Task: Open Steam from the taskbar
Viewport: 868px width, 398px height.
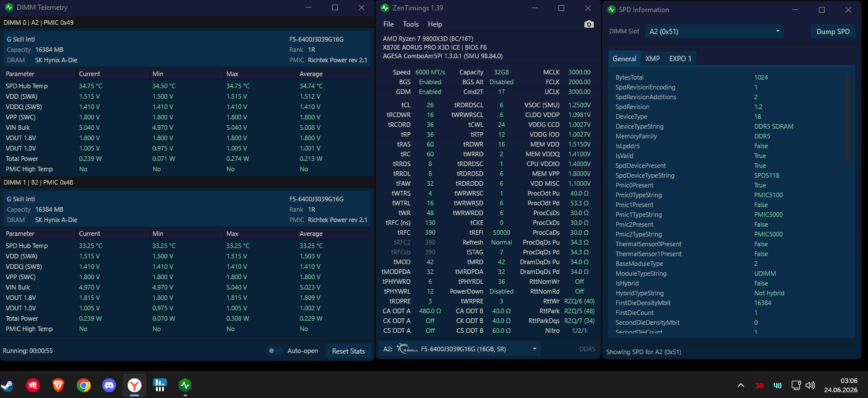Action: (7, 385)
